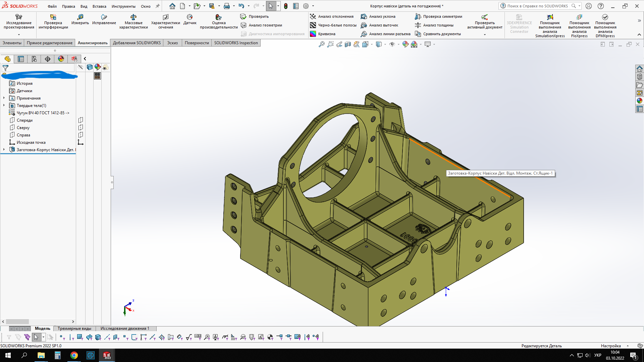Open Исследование проектирования dropdown arrow
The height and width of the screenshot is (362, 644).
click(19, 35)
